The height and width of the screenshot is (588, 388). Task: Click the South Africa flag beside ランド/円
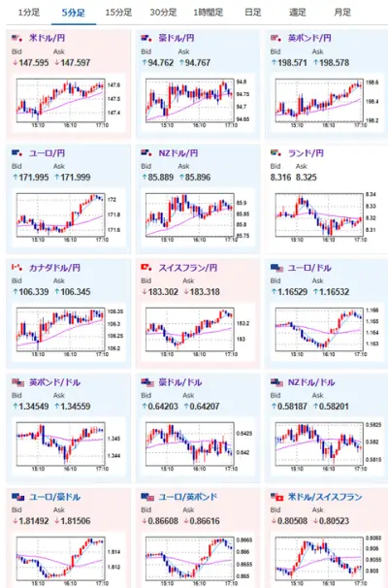tap(275, 152)
